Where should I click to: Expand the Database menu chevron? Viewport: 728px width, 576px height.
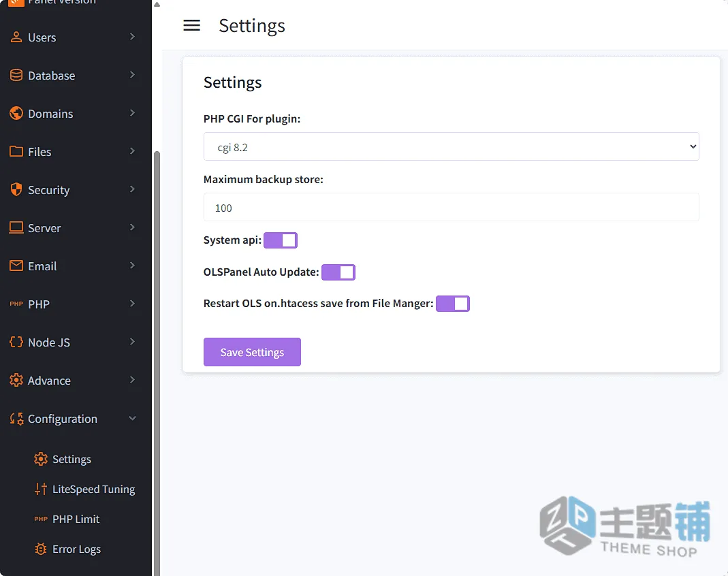[132, 75]
